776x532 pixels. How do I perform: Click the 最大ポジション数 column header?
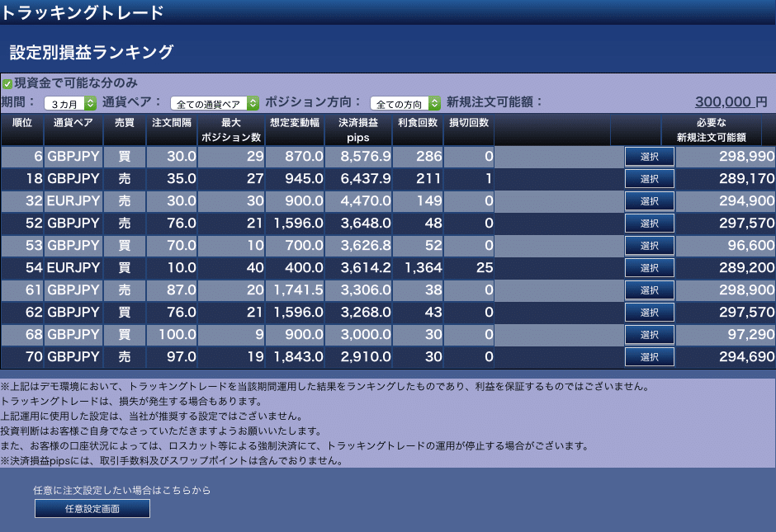tap(231, 130)
